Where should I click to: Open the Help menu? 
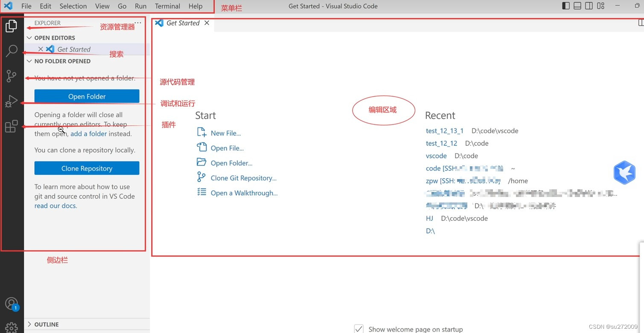[x=195, y=6]
